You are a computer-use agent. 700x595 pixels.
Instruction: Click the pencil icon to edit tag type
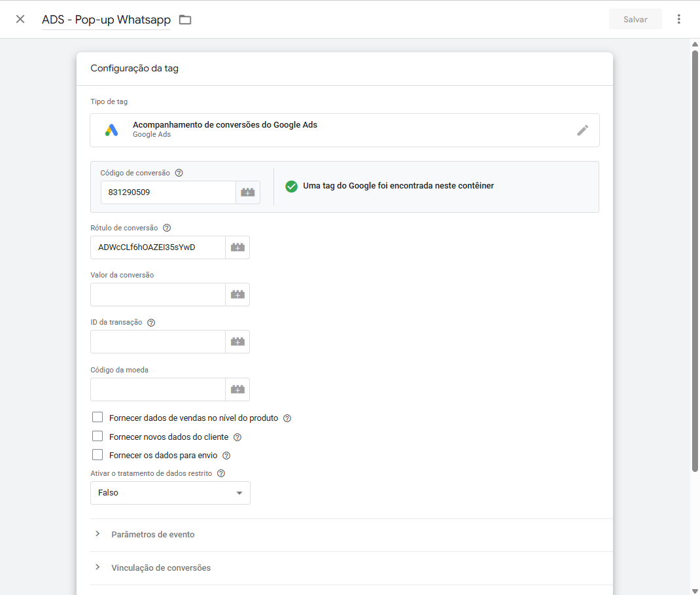point(582,130)
